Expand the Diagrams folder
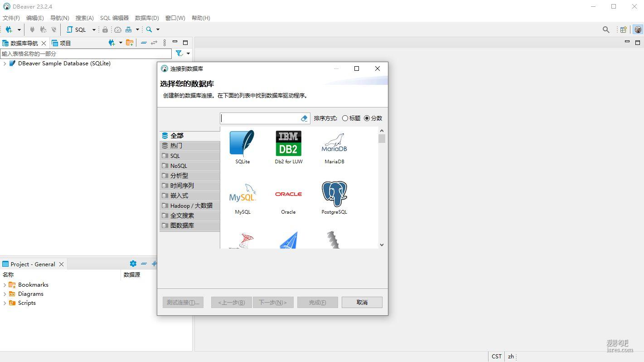 point(5,294)
